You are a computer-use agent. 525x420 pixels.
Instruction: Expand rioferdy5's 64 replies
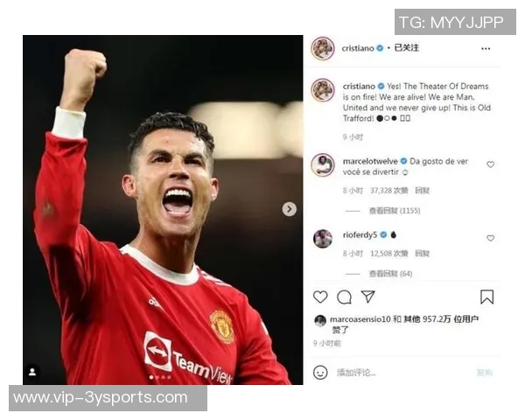point(390,274)
